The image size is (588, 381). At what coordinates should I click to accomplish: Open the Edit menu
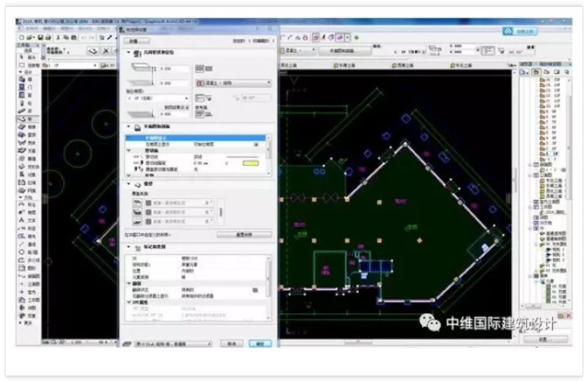click(x=49, y=29)
